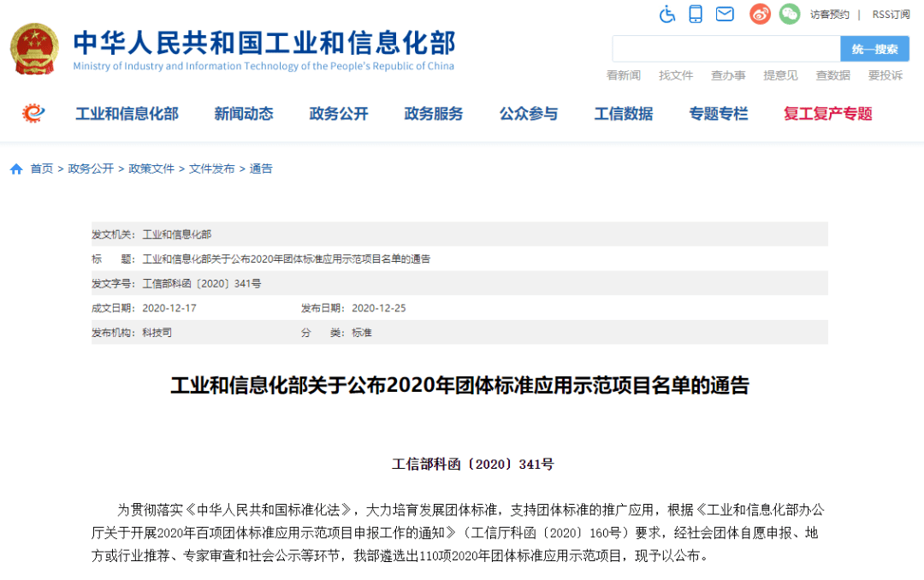Select 查办事 search shortcut
Viewport: 924px width, 580px height.
(x=728, y=75)
